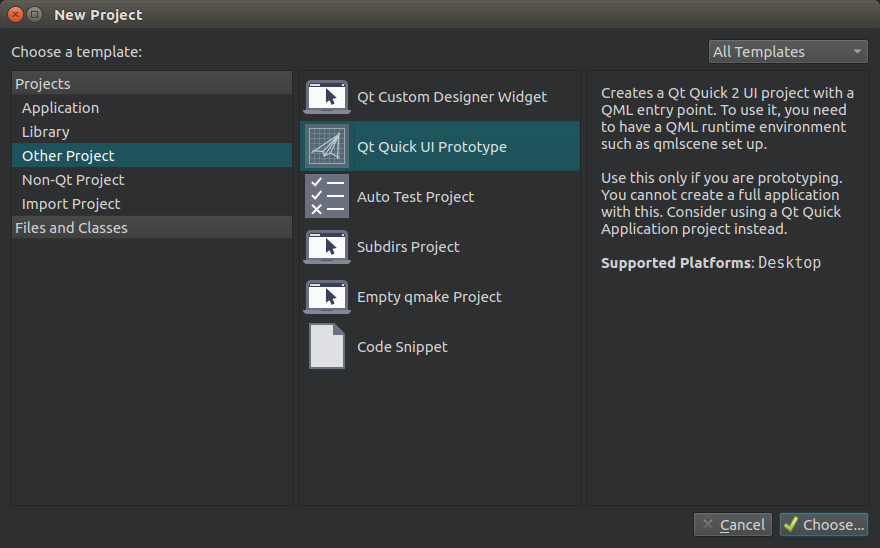Image resolution: width=880 pixels, height=548 pixels.
Task: Select the Auto Test Project checklist icon
Action: click(x=327, y=196)
